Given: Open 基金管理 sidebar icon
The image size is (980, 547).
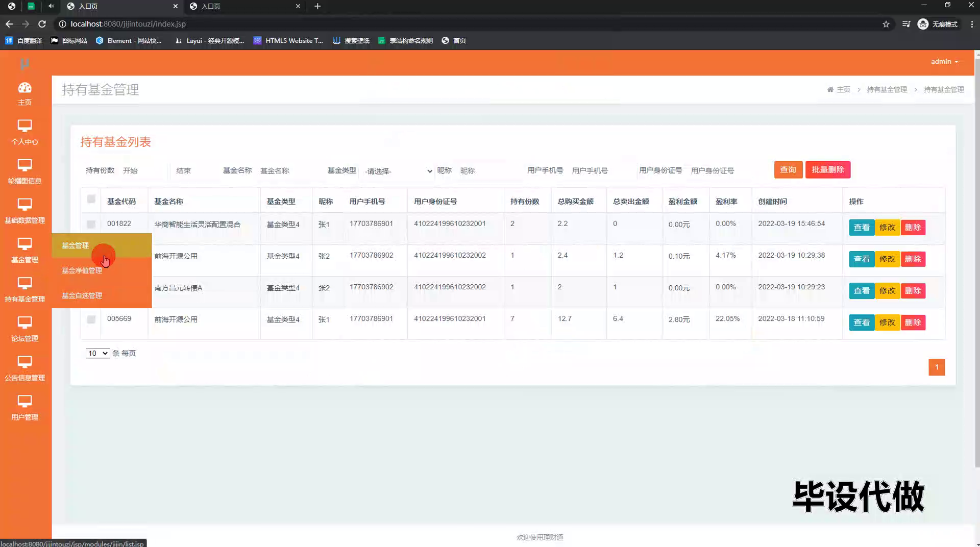Looking at the screenshot, I should point(24,243).
